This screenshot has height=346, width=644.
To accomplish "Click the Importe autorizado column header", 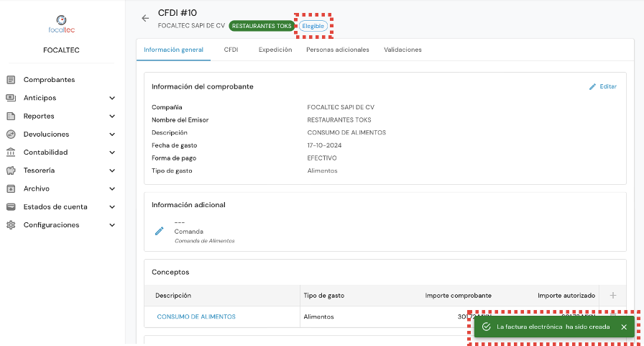I will (566, 296).
